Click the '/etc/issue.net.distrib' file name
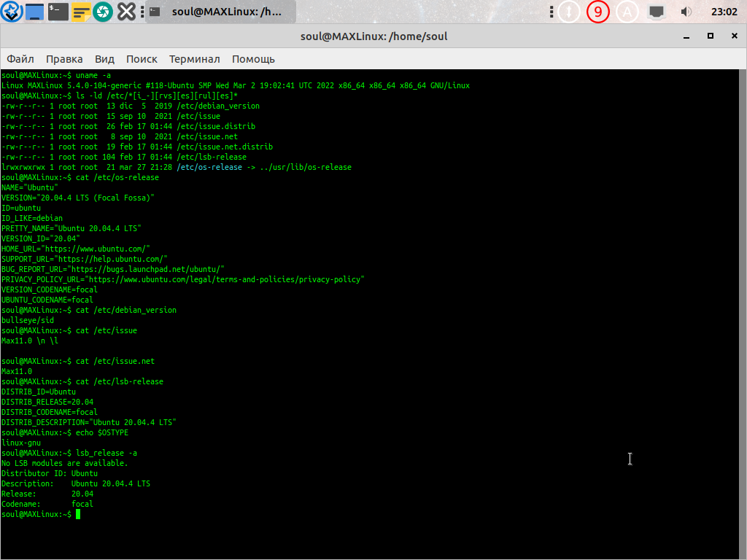 225,147
